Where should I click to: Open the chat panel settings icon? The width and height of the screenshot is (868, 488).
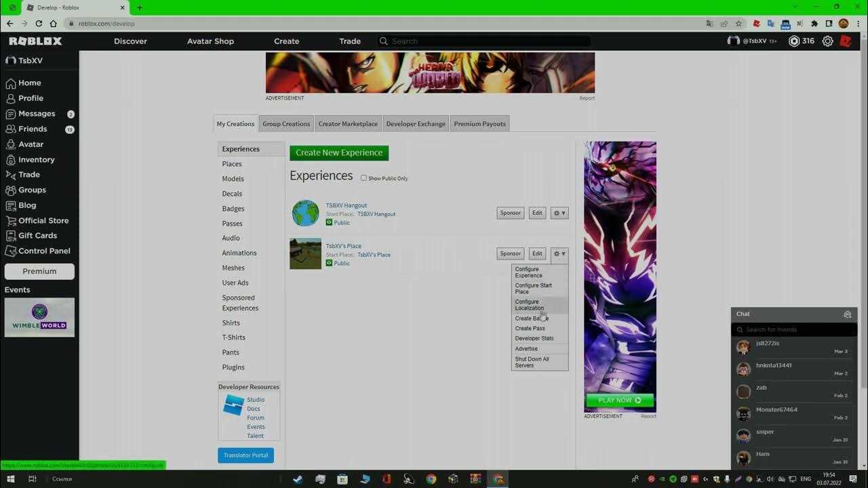pos(847,314)
